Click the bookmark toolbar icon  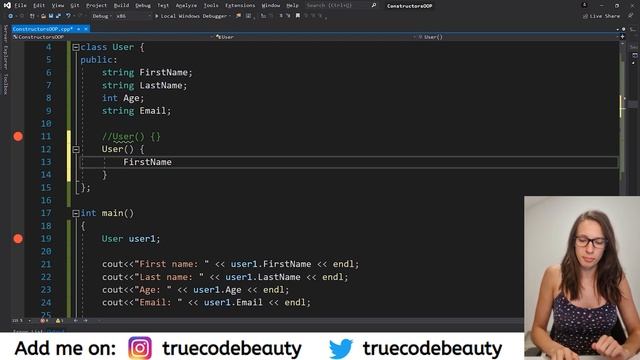pyautogui.click(x=298, y=16)
